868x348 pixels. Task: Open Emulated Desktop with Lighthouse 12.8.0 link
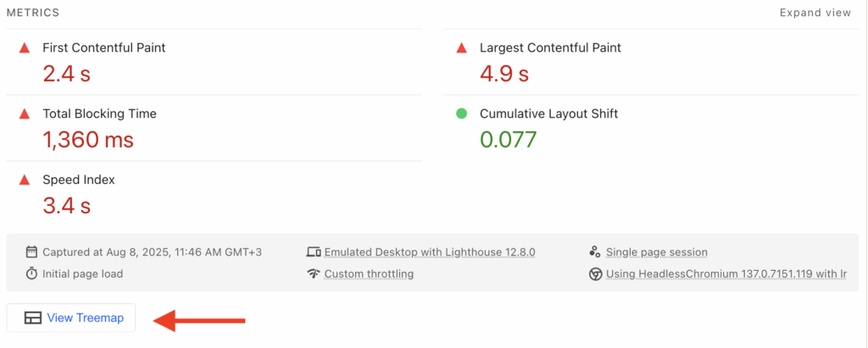click(x=430, y=252)
